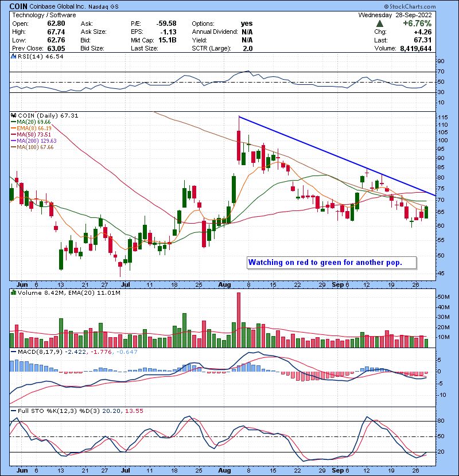Screen dimensions: 459x476
Task: Click the green up-triangle change icon
Action: click(x=379, y=24)
